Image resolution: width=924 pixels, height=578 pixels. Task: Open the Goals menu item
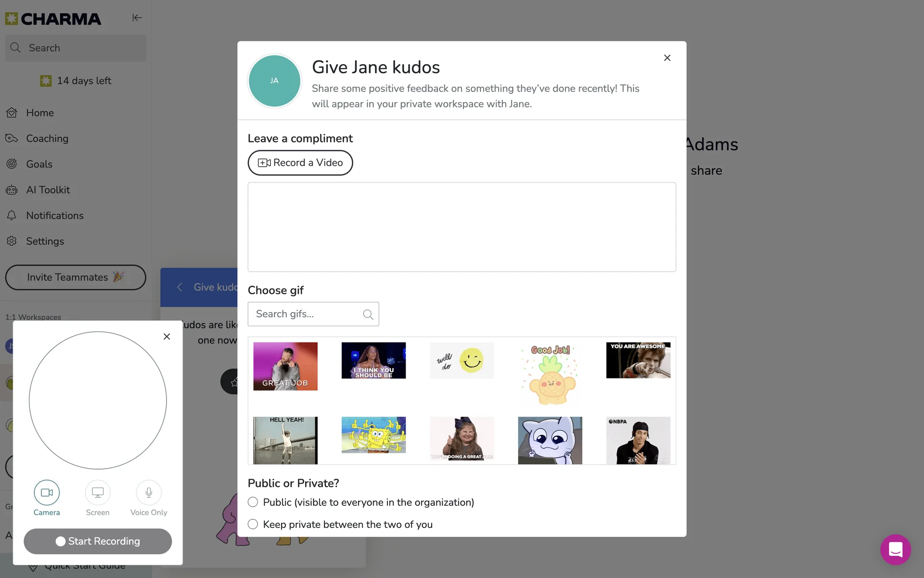pos(39,164)
